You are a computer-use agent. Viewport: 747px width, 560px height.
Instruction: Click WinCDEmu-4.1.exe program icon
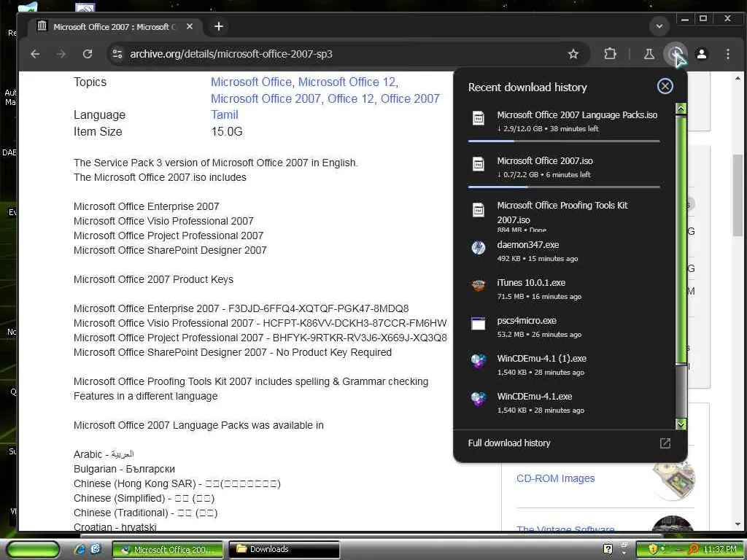click(x=479, y=399)
